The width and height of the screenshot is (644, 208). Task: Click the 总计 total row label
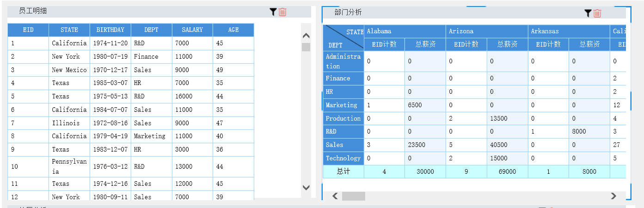point(343,171)
